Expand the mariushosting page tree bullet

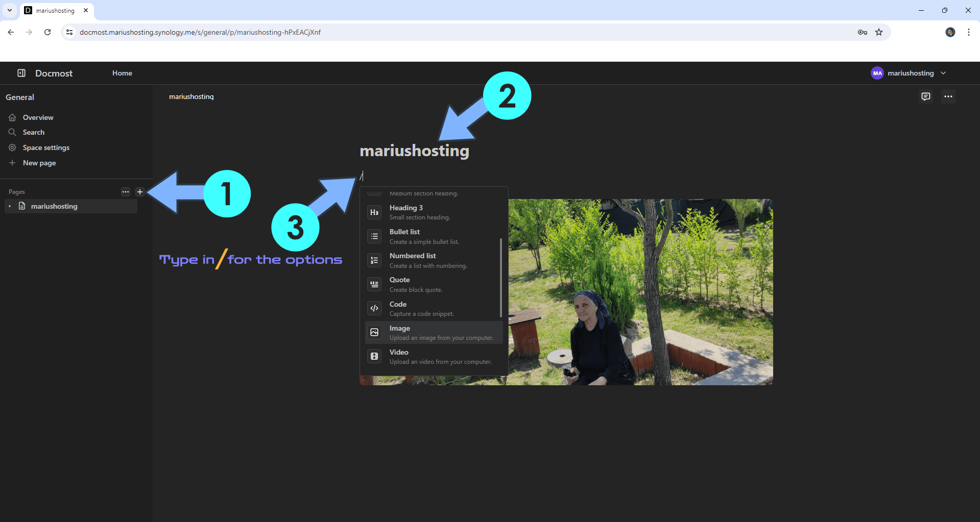[10, 206]
